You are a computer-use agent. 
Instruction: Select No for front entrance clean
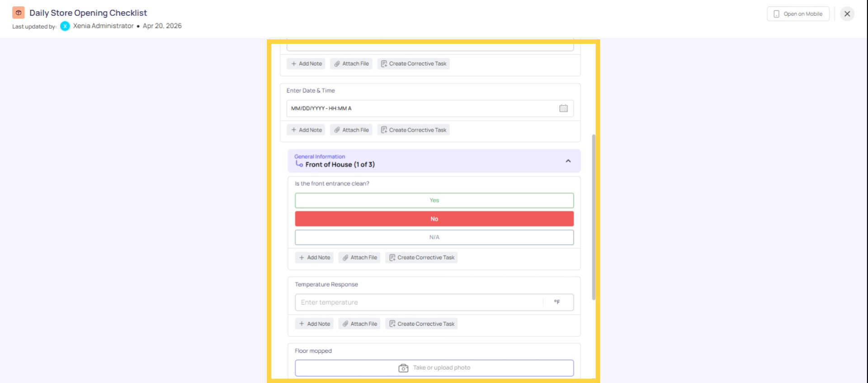pos(434,219)
